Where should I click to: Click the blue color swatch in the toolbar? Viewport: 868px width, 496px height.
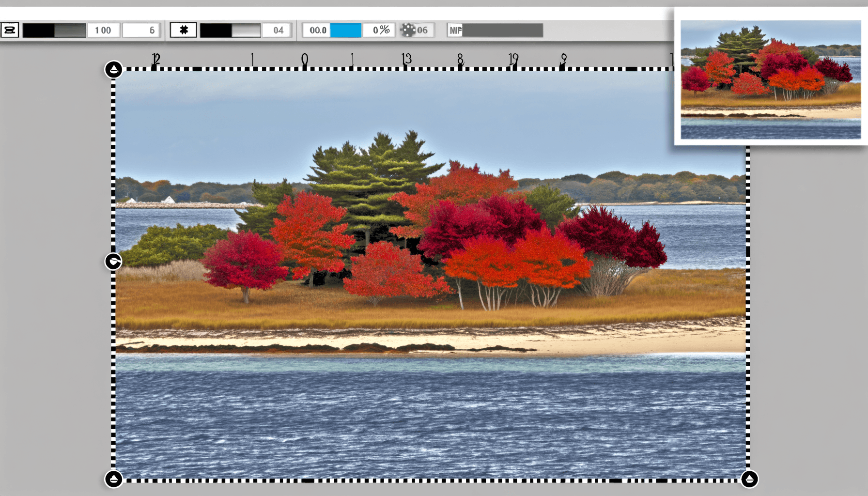pos(345,30)
